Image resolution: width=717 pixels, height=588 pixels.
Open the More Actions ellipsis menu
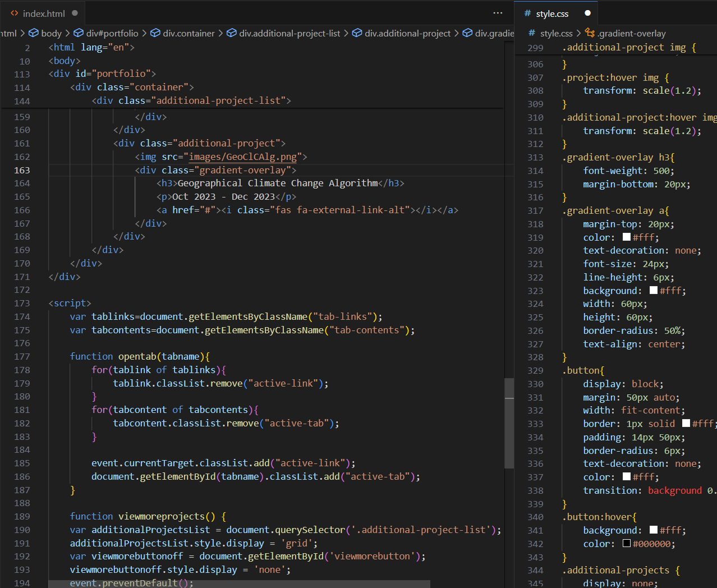click(x=498, y=13)
